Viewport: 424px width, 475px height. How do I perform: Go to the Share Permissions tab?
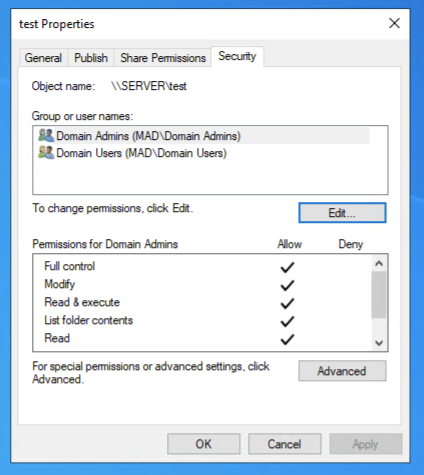coord(163,58)
